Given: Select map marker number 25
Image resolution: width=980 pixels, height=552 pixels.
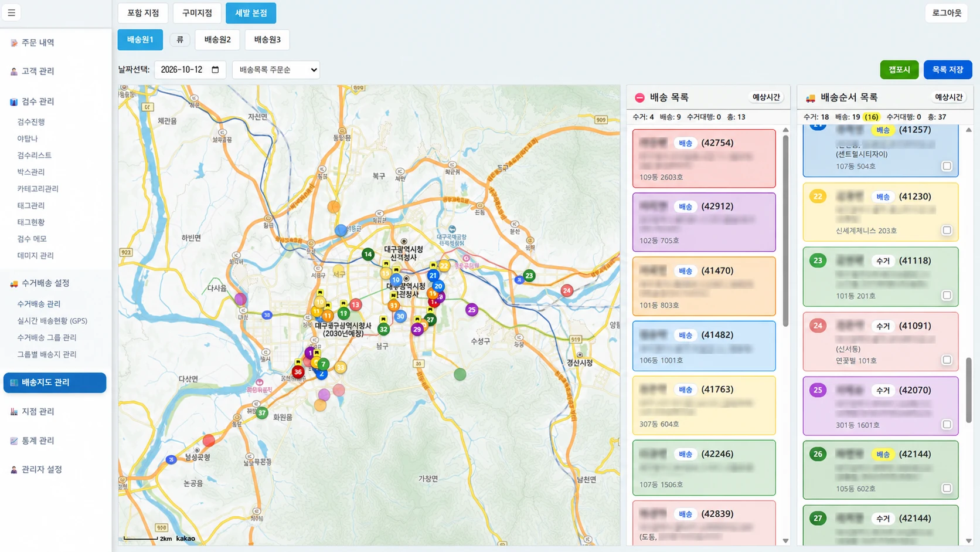Looking at the screenshot, I should [472, 310].
